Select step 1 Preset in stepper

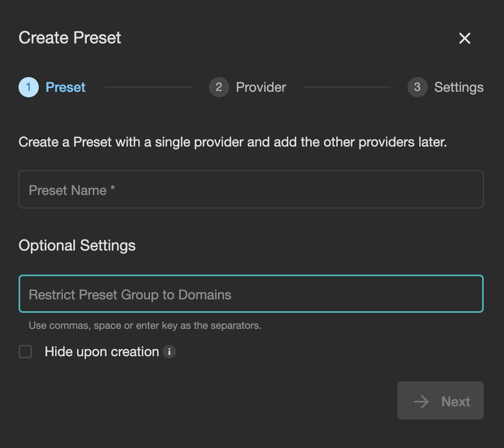pos(52,87)
